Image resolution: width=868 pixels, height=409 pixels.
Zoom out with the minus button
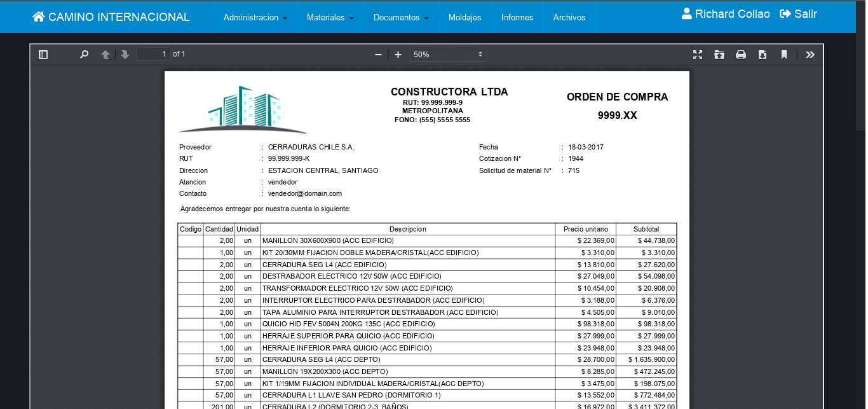click(378, 55)
